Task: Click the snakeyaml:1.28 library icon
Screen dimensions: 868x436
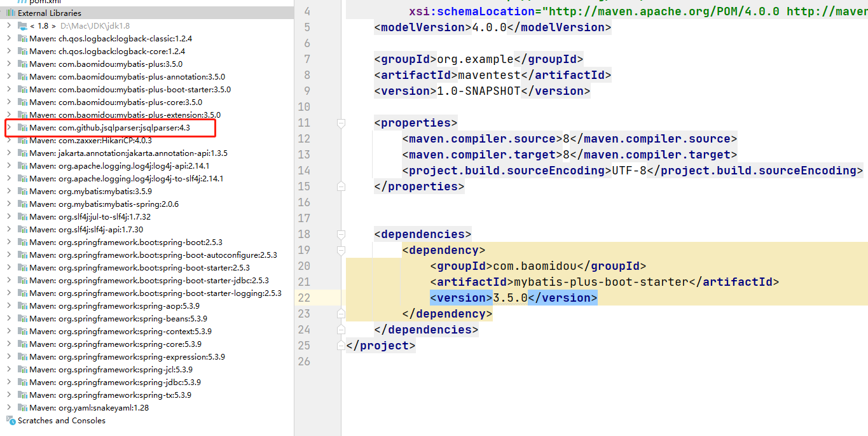Action: click(22, 407)
